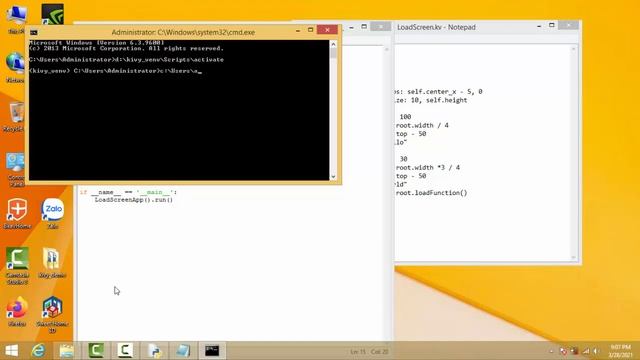Click cmd window scrollbar thumb
This screenshot has height=360, width=640.
coord(333,53)
